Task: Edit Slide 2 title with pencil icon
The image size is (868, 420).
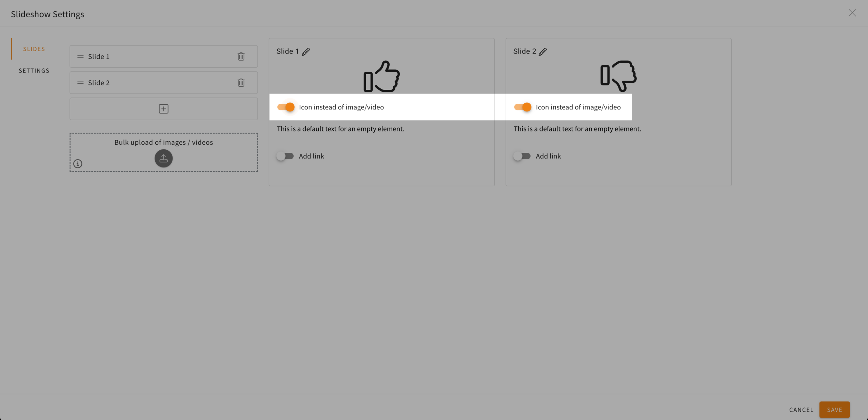Action: [543, 51]
